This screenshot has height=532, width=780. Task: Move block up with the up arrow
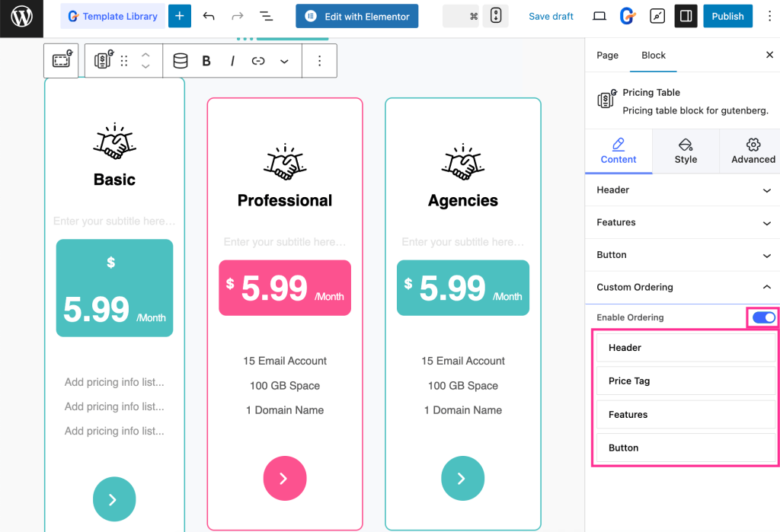pyautogui.click(x=145, y=54)
